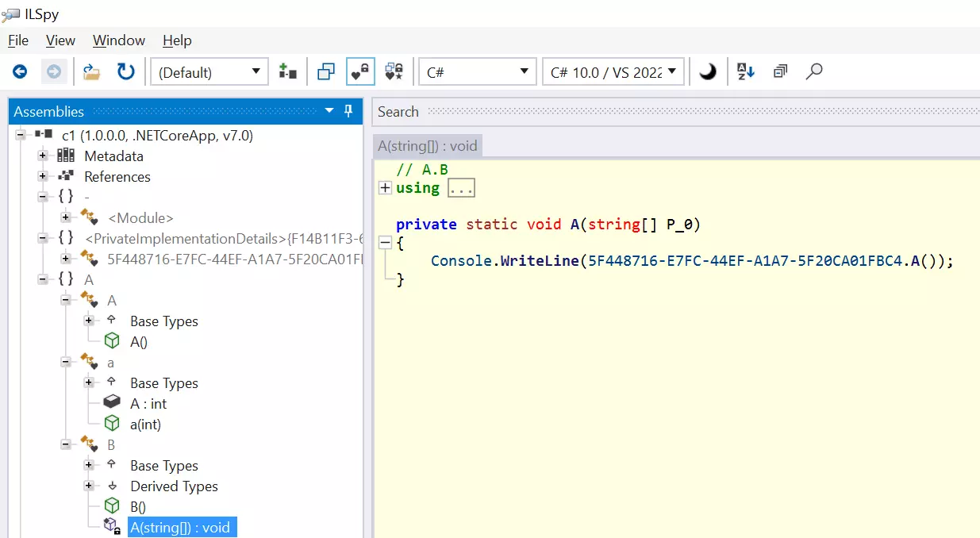This screenshot has height=538, width=980.
Task: Follow the Console type link in code
Action: 463,260
